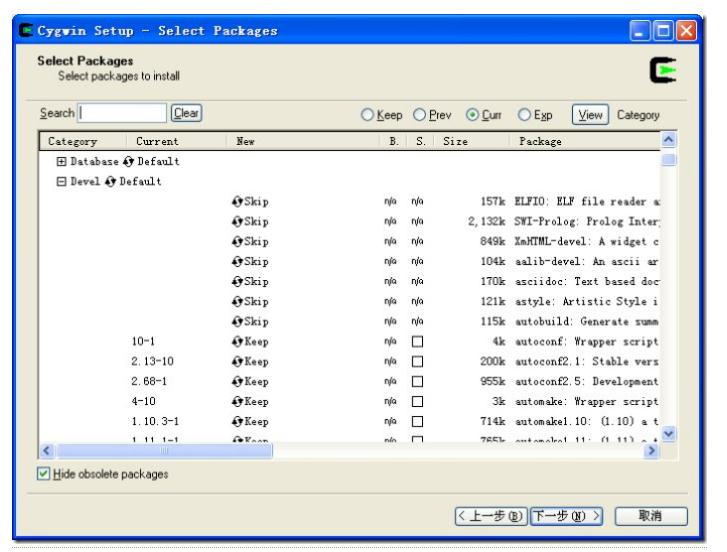This screenshot has height=552, width=727.
Task: Toggle Skip icon for XmHTML-devel package
Action: tap(237, 241)
